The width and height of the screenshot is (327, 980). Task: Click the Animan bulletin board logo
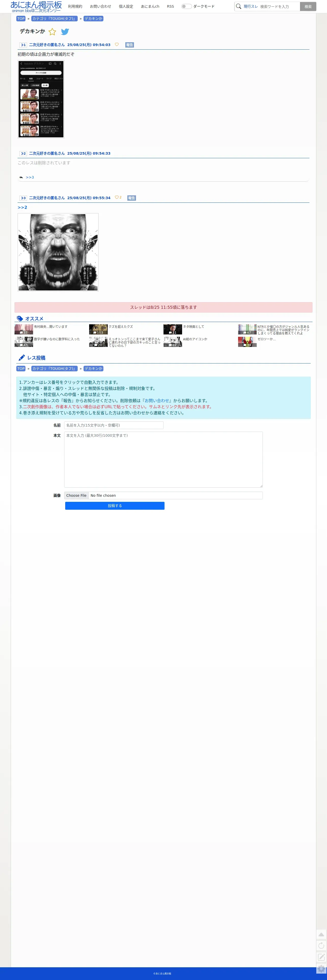[36, 6]
